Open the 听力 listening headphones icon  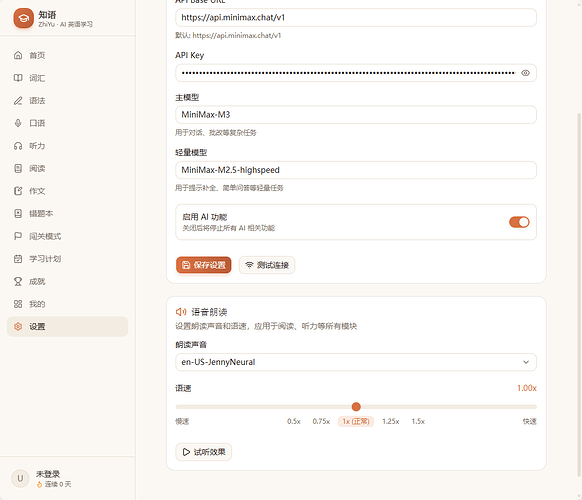point(18,146)
